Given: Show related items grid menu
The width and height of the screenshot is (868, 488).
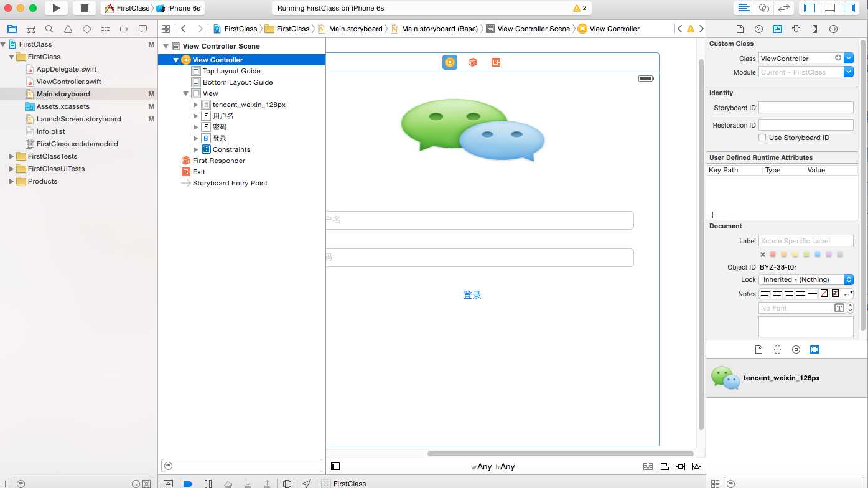Looking at the screenshot, I should (166, 29).
